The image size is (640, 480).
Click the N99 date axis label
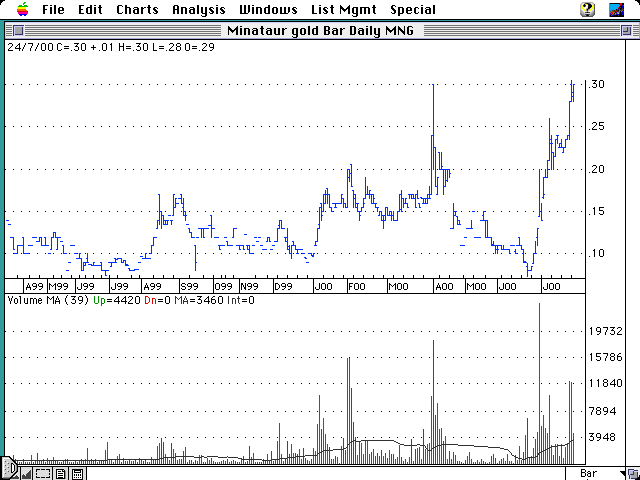249,287
